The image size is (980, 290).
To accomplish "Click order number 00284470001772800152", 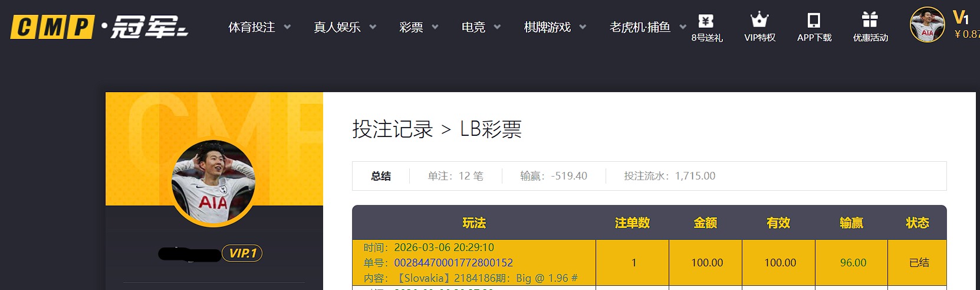I will pyautogui.click(x=453, y=263).
